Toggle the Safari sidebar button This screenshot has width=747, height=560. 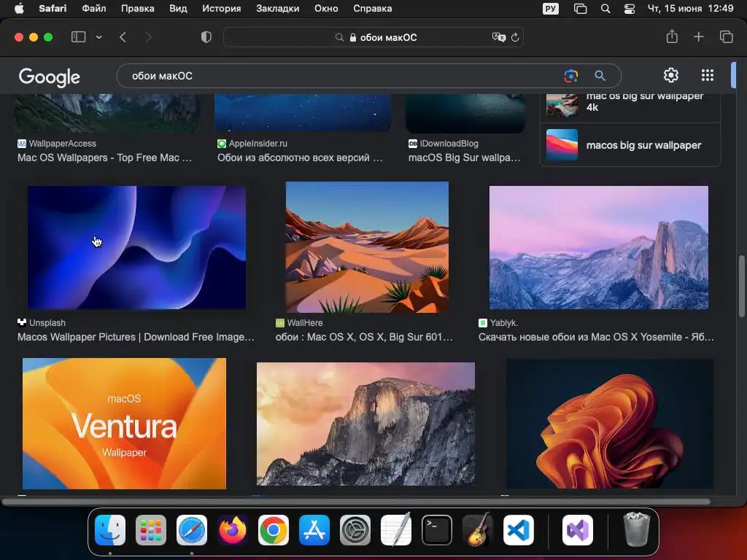click(x=78, y=37)
